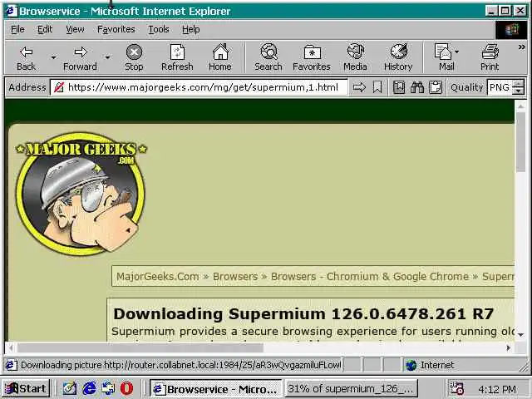Open the Edit menu
The image size is (532, 399).
(45, 30)
